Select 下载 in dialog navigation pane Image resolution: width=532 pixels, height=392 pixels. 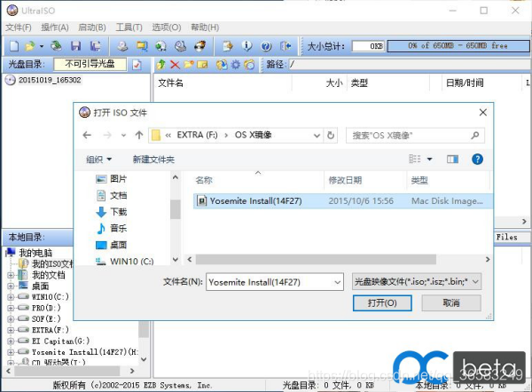point(112,212)
